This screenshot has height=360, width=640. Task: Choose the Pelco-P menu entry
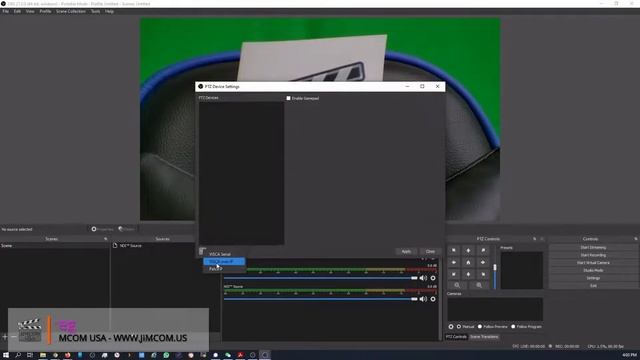point(224,269)
